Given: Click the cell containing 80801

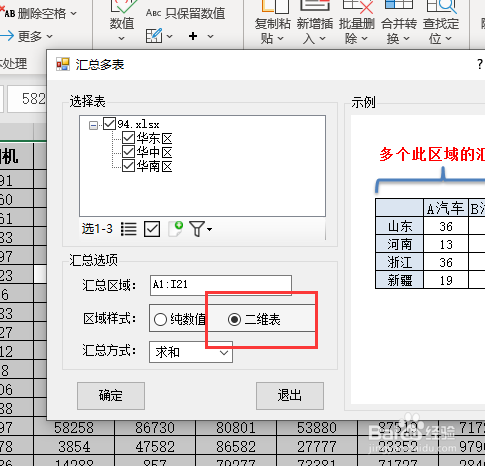Looking at the screenshot, I should click(236, 428).
